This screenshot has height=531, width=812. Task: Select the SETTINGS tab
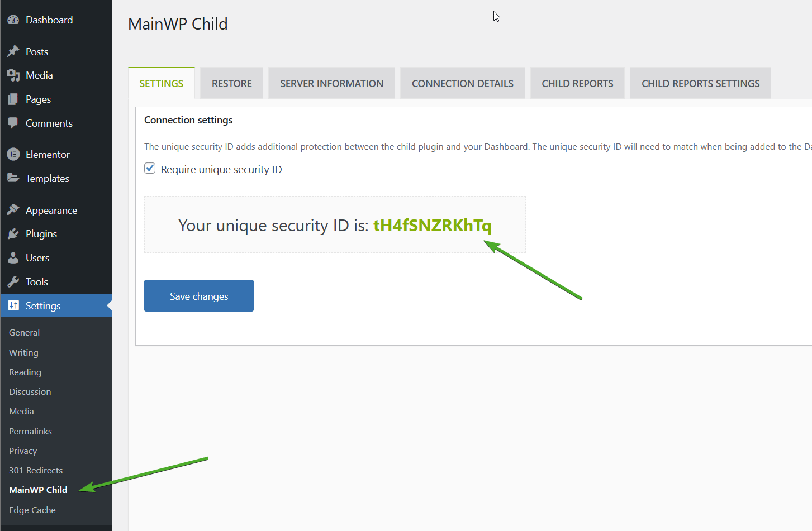(162, 83)
